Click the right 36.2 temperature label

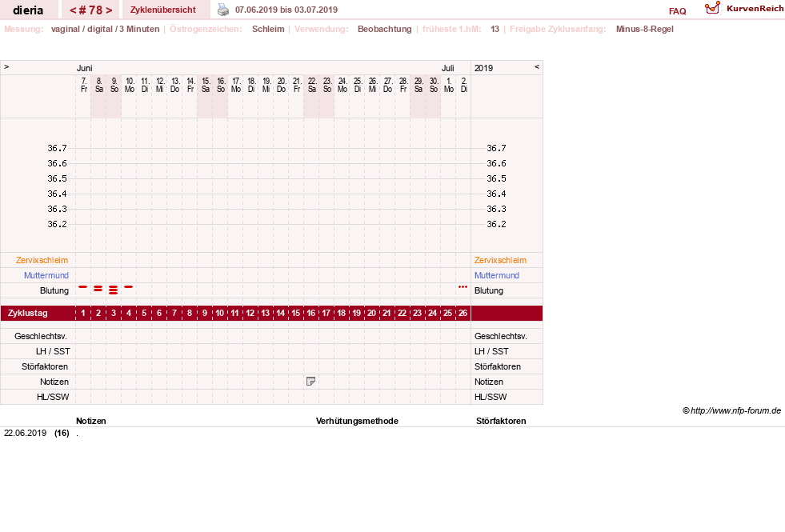point(496,224)
